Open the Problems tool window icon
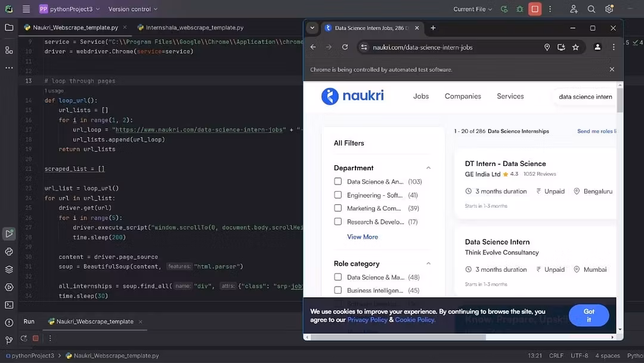 (x=9, y=323)
